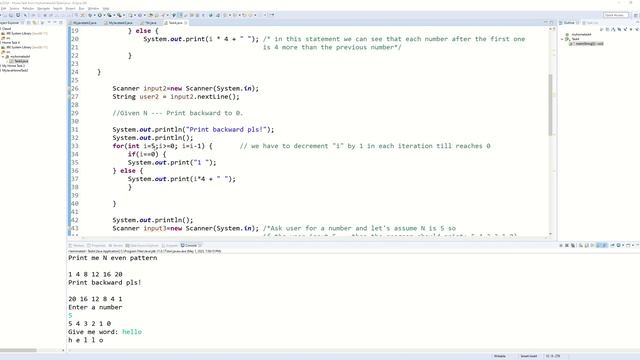Viewport: 640px width, 360px height.
Task: Click line number 33 in editor gutter
Action: 75,146
